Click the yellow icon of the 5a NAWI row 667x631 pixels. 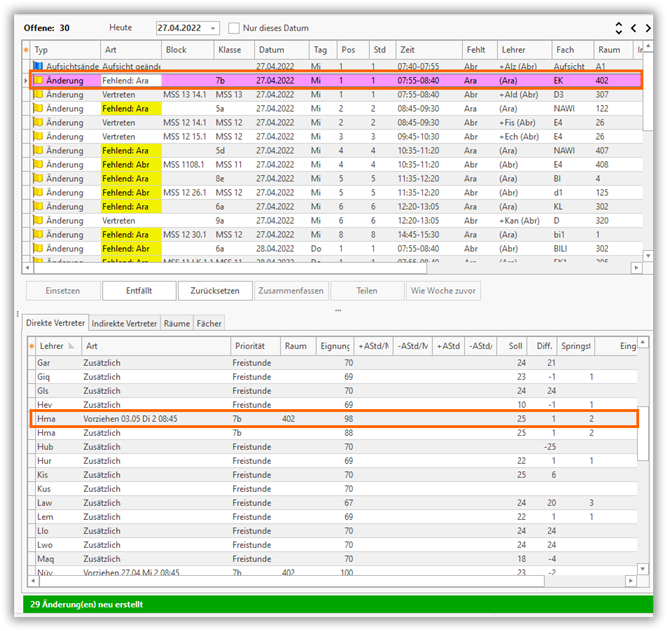click(x=38, y=108)
